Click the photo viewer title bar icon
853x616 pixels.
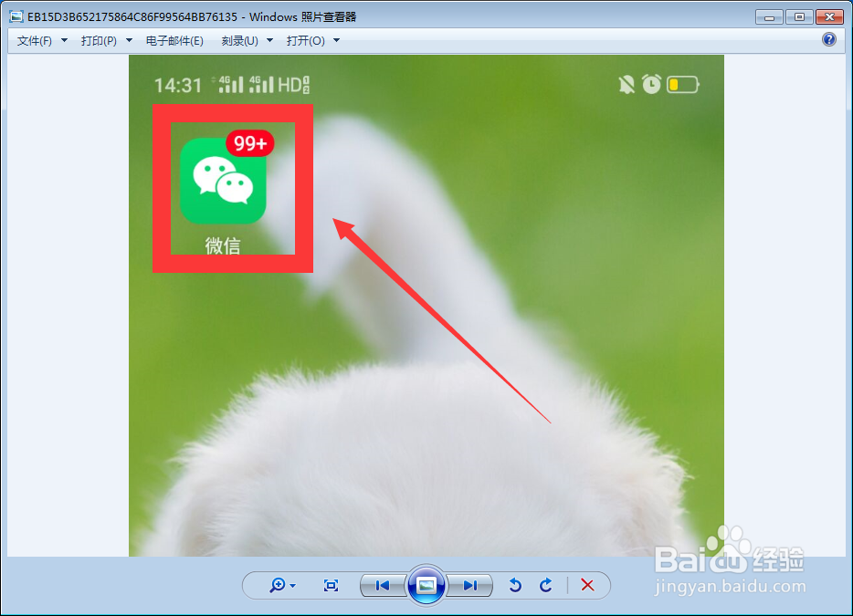pos(16,16)
